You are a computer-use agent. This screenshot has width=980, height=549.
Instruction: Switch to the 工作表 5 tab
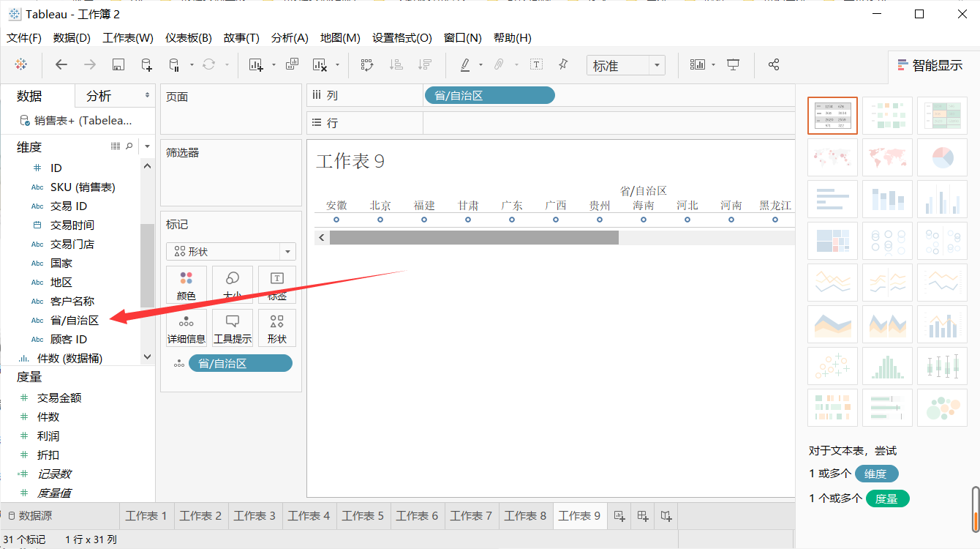click(363, 516)
